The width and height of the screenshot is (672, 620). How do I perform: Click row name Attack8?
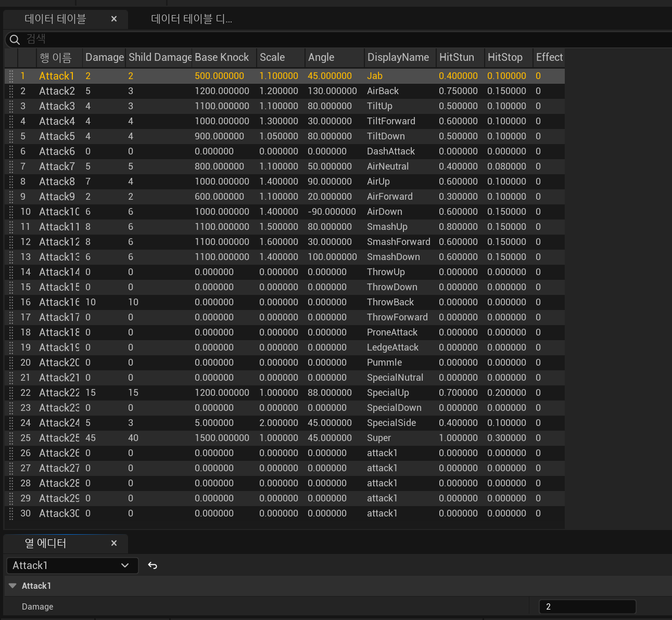pyautogui.click(x=57, y=182)
